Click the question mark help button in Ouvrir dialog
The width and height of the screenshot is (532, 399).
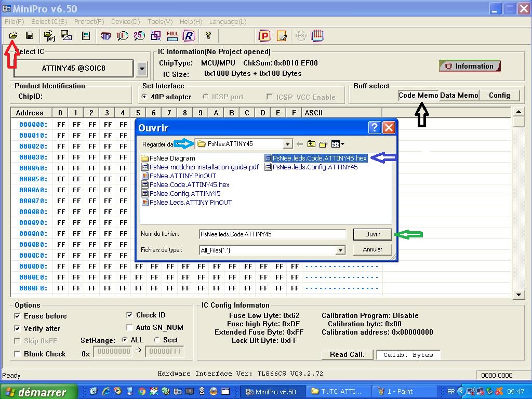[374, 128]
